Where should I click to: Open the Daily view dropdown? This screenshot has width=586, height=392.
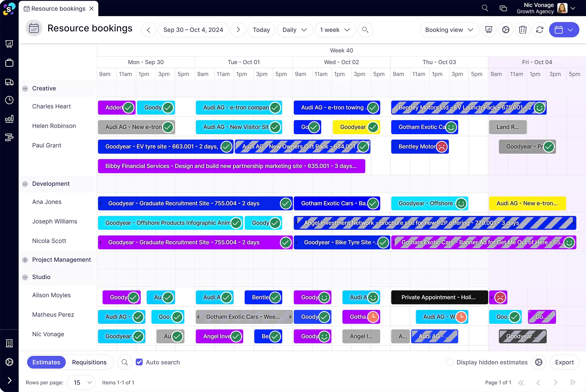295,30
